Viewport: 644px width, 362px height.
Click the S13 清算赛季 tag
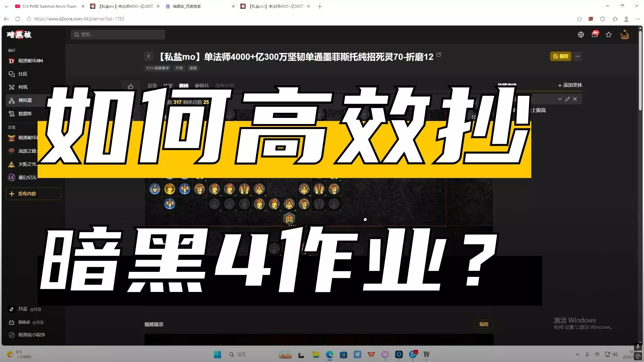click(158, 68)
